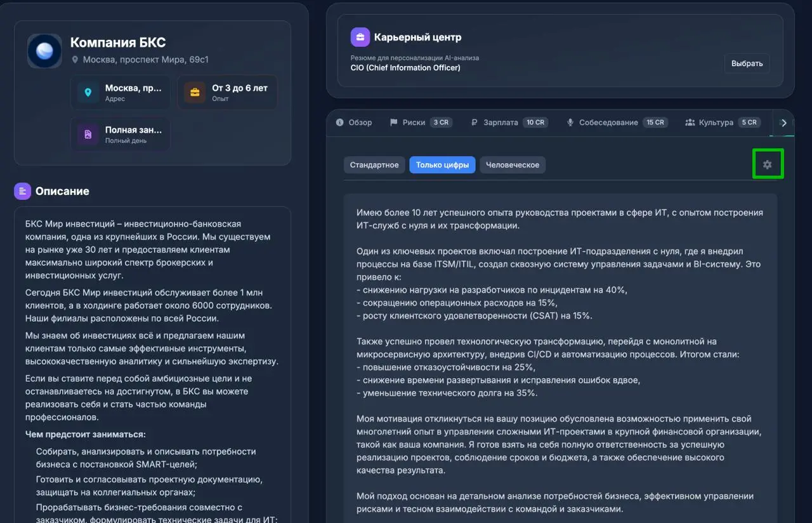Click the location pin beside Москва, проспект Мира
The image size is (812, 523).
click(75, 60)
